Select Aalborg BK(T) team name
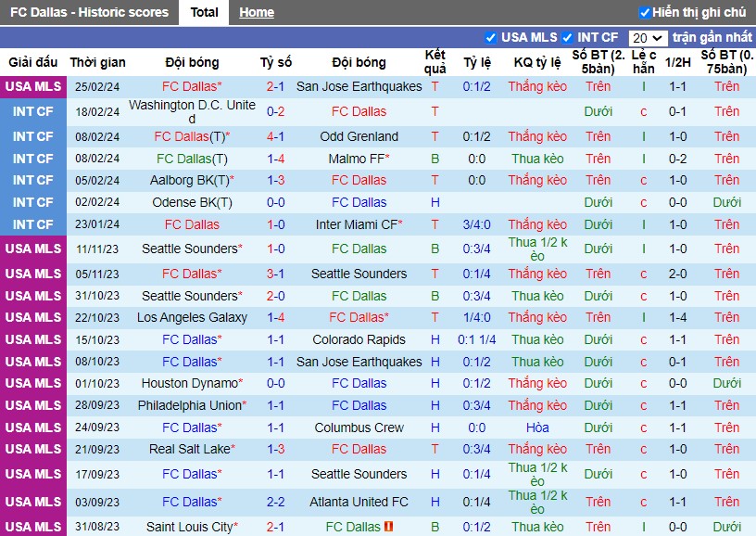The width and height of the screenshot is (756, 536). coord(192,181)
